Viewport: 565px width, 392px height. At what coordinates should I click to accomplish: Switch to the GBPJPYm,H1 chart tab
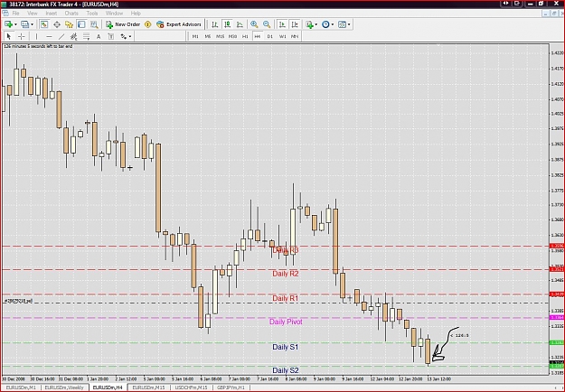[x=231, y=387]
